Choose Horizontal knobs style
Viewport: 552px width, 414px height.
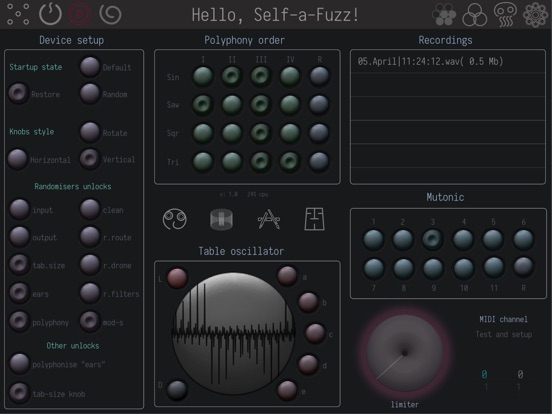pos(18,159)
